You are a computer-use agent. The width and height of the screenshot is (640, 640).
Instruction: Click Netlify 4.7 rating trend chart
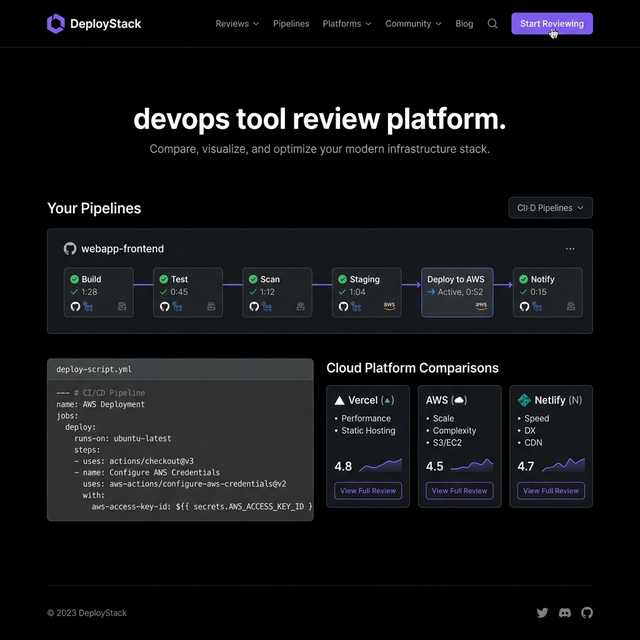tap(563, 465)
